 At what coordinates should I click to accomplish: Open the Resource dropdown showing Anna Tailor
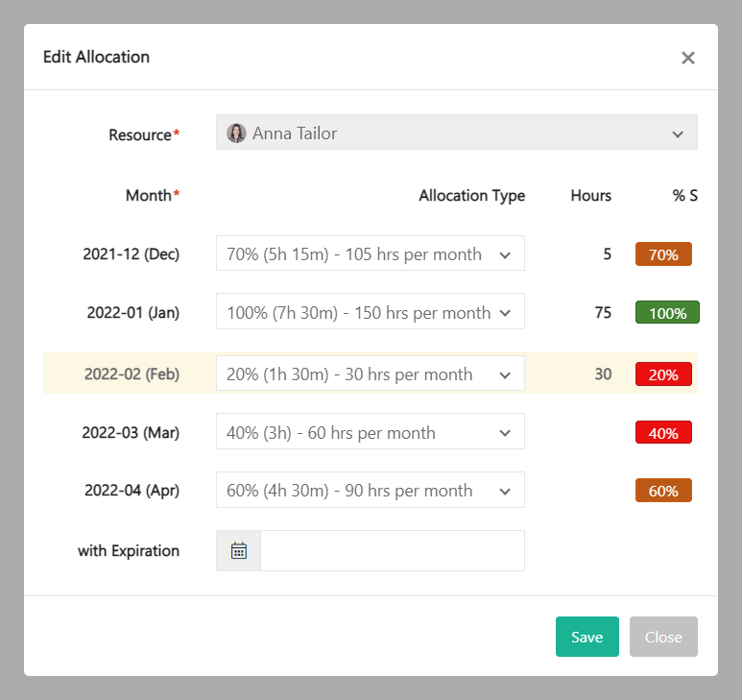point(457,133)
